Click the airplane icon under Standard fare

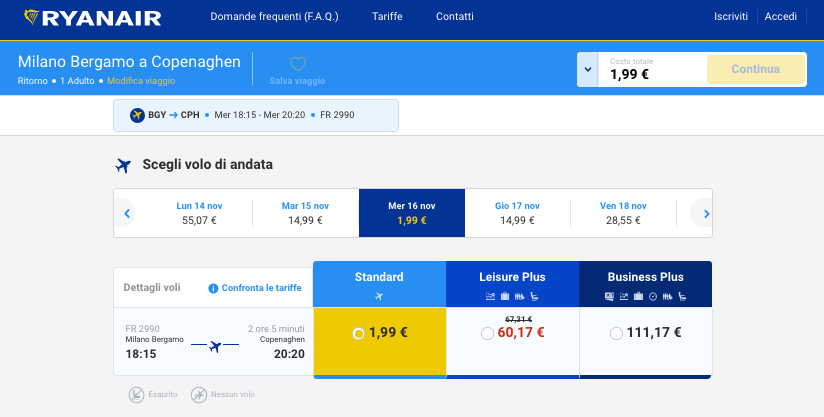(x=379, y=296)
